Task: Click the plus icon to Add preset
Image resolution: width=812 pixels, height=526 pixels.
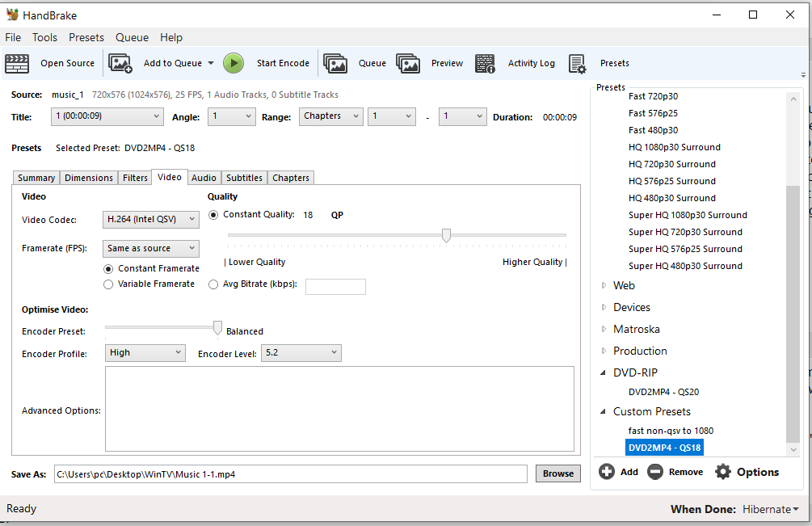Action: click(x=607, y=472)
